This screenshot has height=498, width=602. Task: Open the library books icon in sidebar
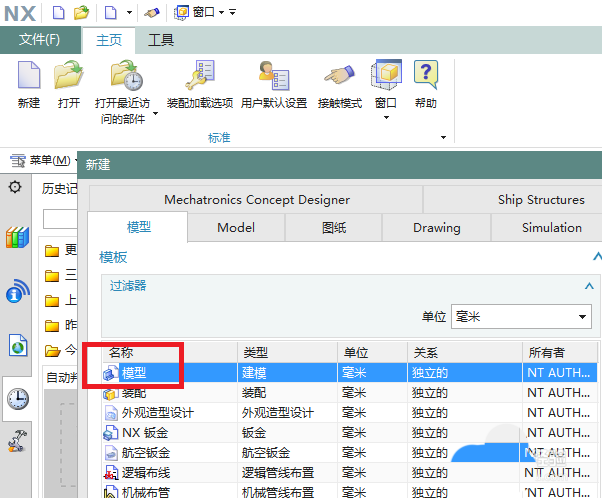coord(17,237)
